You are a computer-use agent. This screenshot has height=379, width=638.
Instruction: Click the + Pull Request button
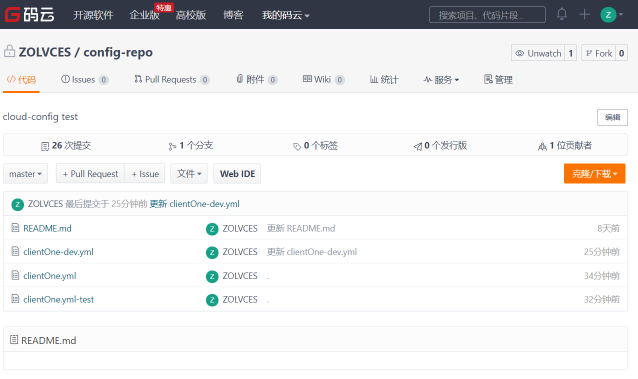pyautogui.click(x=90, y=174)
